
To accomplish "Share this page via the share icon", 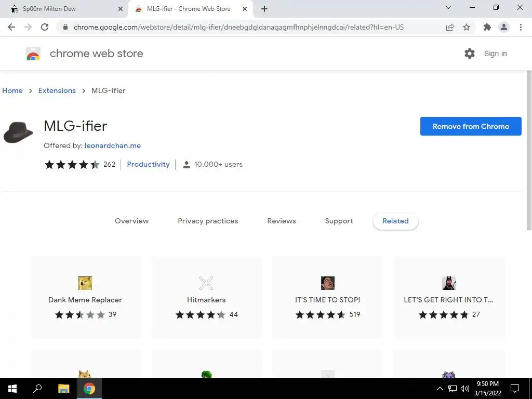I will [450, 27].
